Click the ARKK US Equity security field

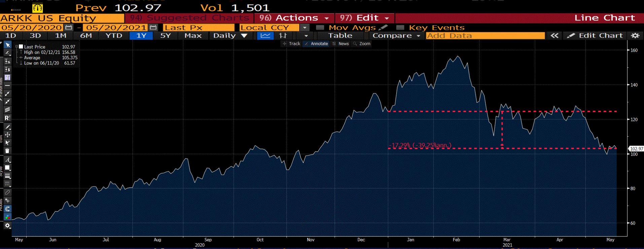62,18
